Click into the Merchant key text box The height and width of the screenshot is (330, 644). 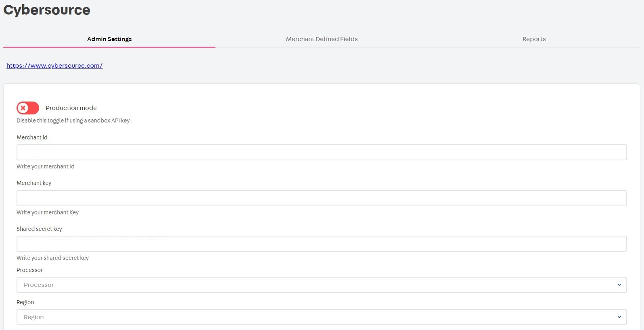pos(321,198)
